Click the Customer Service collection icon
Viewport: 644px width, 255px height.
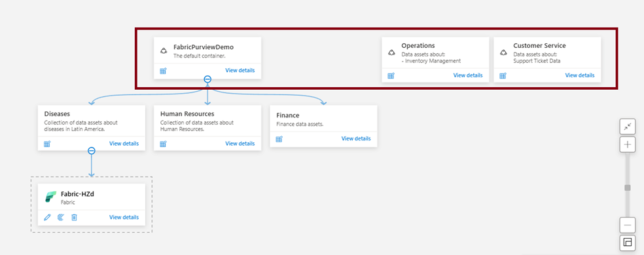pyautogui.click(x=503, y=52)
